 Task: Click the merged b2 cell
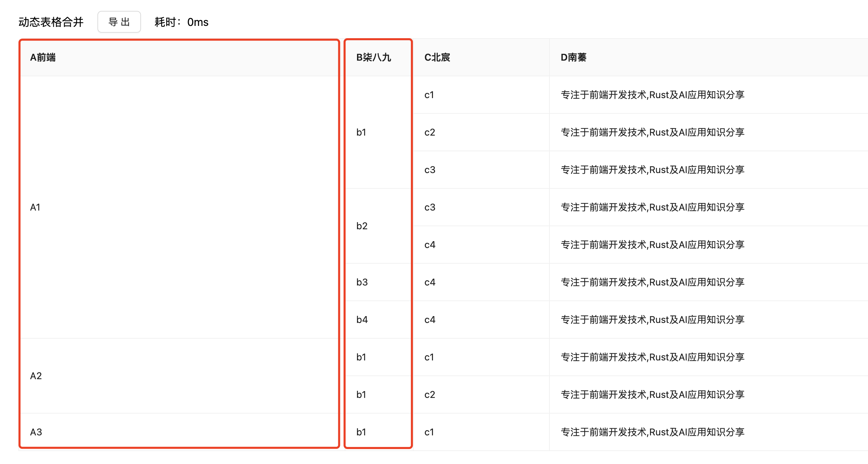(x=362, y=226)
